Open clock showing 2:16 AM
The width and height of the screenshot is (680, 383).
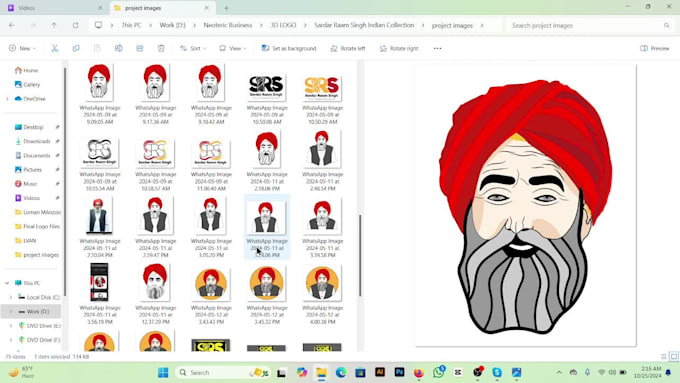(647, 372)
